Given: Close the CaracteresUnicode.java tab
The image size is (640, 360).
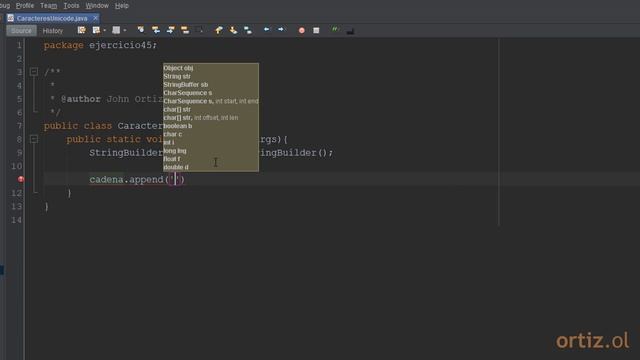Looking at the screenshot, I should pos(95,18).
